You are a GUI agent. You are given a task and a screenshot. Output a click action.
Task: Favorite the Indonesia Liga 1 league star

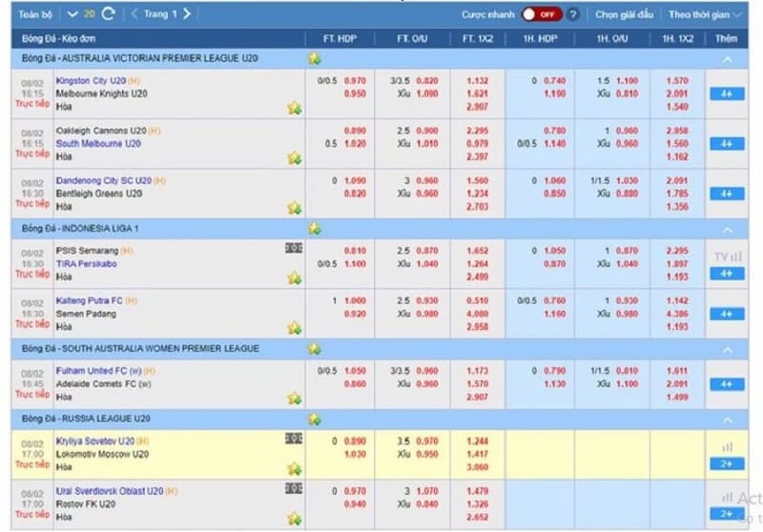tap(315, 229)
